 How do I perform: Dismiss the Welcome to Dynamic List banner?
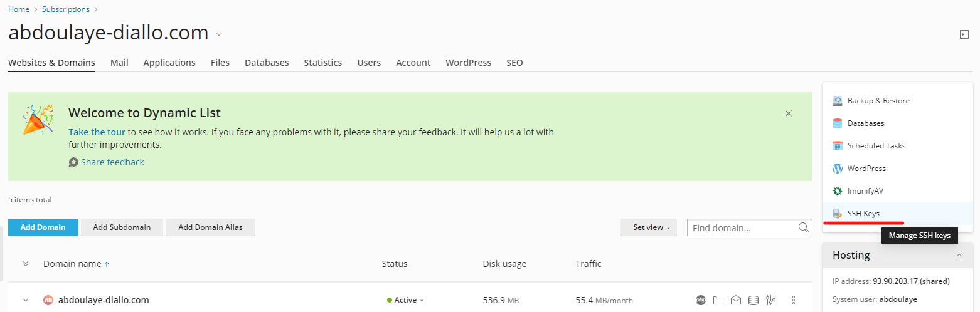click(x=789, y=113)
